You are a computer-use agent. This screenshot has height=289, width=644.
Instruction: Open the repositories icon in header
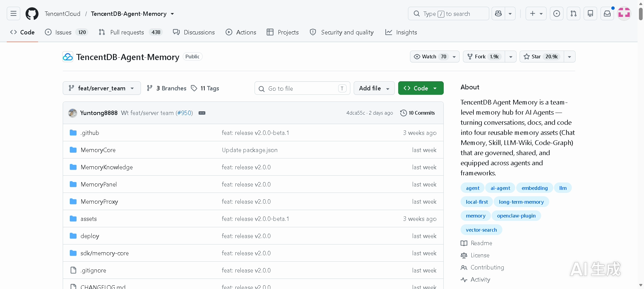tap(590, 13)
